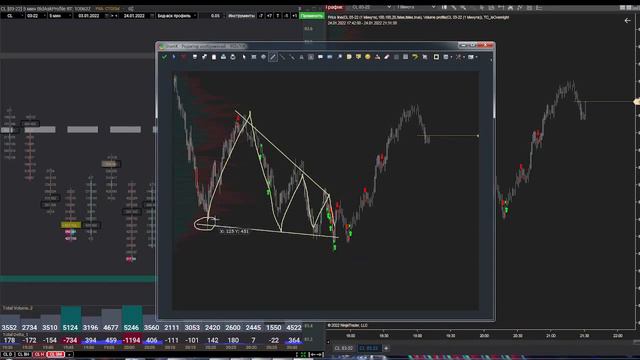The width and height of the screenshot is (640, 360).
Task: Select the Eraser tool in the editor toolbar
Action: pyautogui.click(x=387, y=57)
